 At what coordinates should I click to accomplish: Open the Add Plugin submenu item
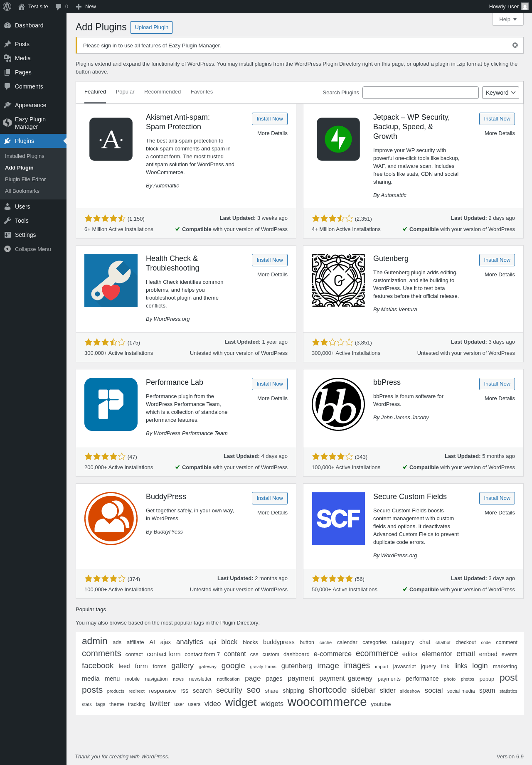19,168
